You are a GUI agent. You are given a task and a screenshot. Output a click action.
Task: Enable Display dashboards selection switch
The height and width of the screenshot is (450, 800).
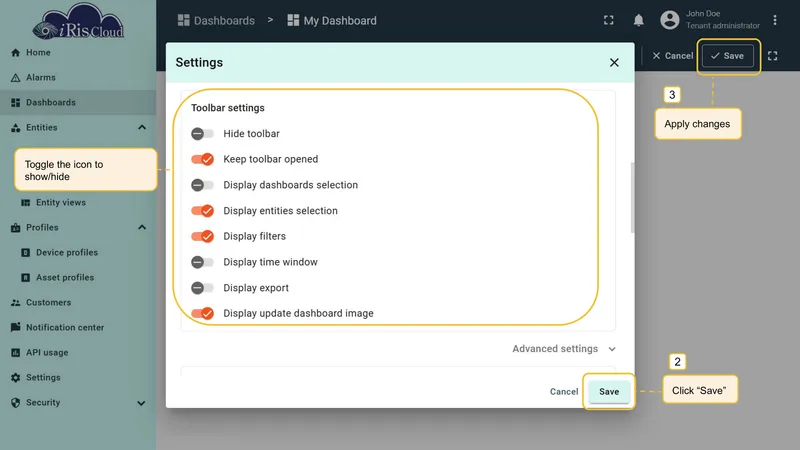(x=202, y=185)
